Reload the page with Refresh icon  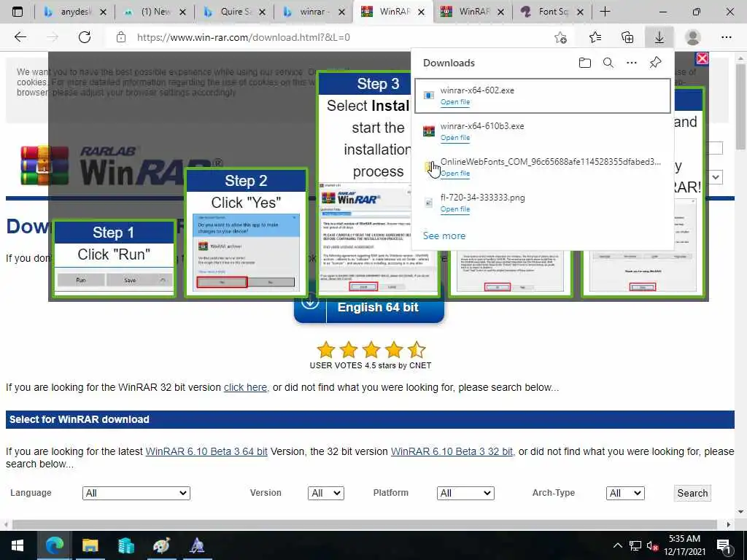coord(85,37)
